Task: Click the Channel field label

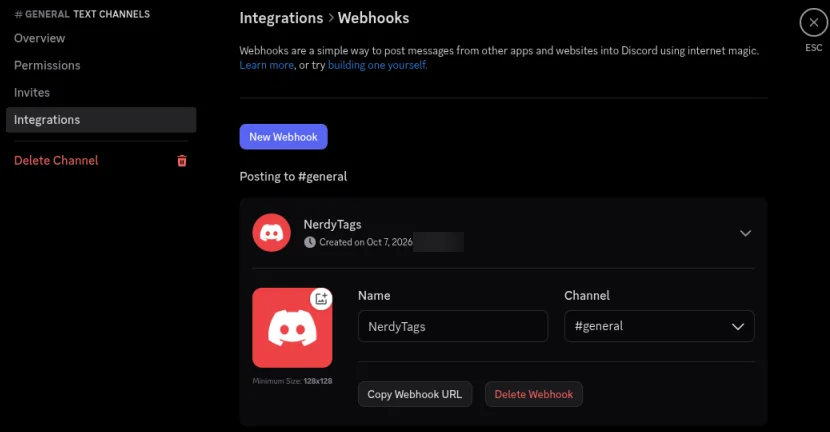Action: (x=587, y=295)
